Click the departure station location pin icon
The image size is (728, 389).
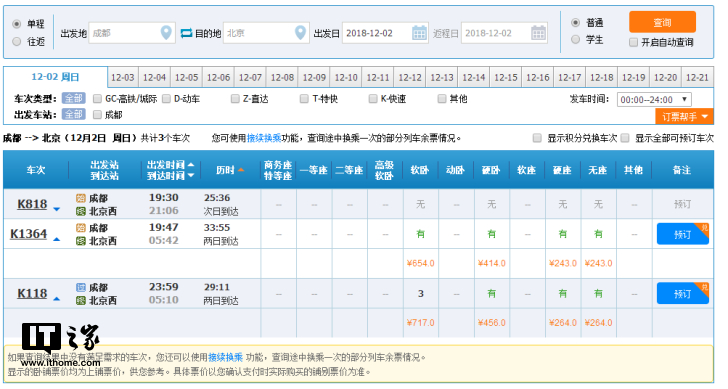pyautogui.click(x=166, y=33)
